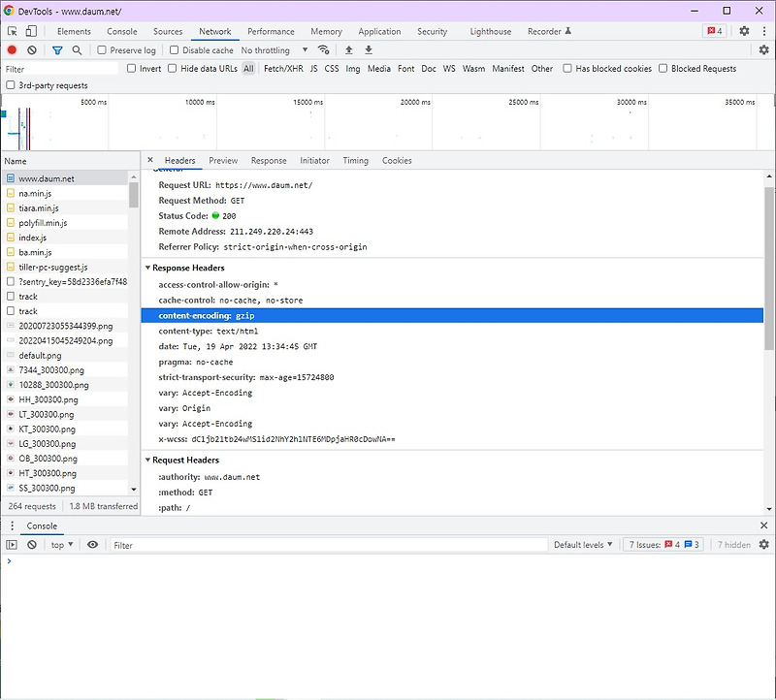Viewport: 776px width, 700px height.
Task: Stop recording the network log
Action: click(x=13, y=49)
